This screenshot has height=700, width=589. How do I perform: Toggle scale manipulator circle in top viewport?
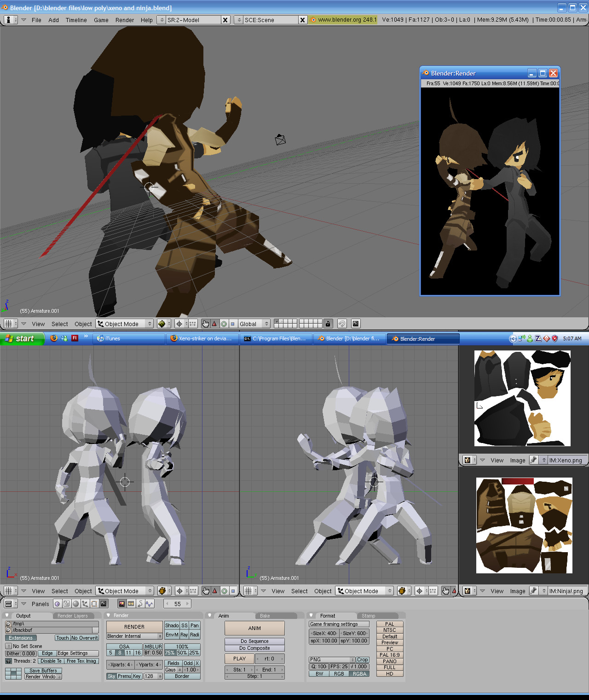224,324
